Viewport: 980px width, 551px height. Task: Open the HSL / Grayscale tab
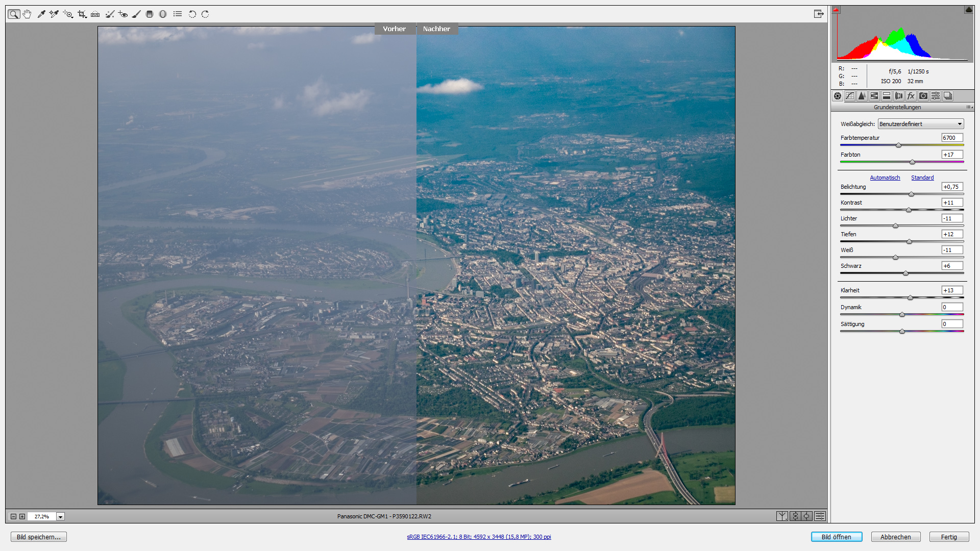tap(874, 96)
